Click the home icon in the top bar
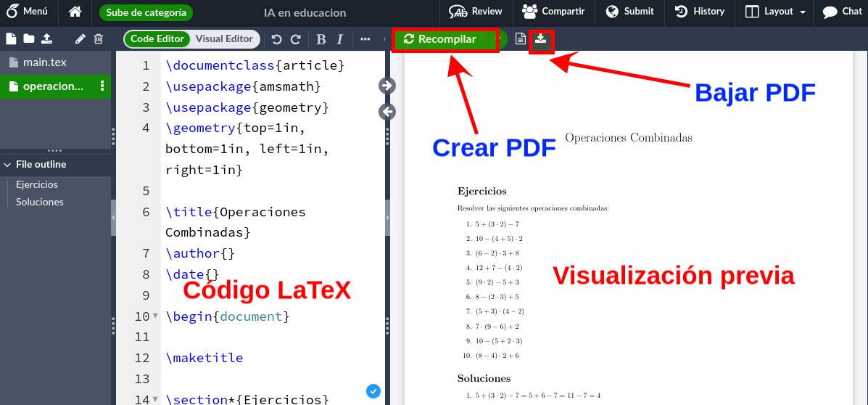868x405 pixels. pos(75,12)
